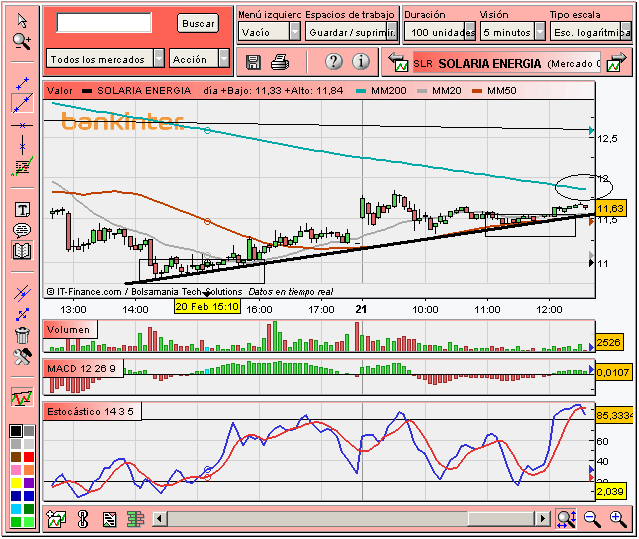Click the SLR SOLARIA ENERGIA ticker field

coord(507,63)
